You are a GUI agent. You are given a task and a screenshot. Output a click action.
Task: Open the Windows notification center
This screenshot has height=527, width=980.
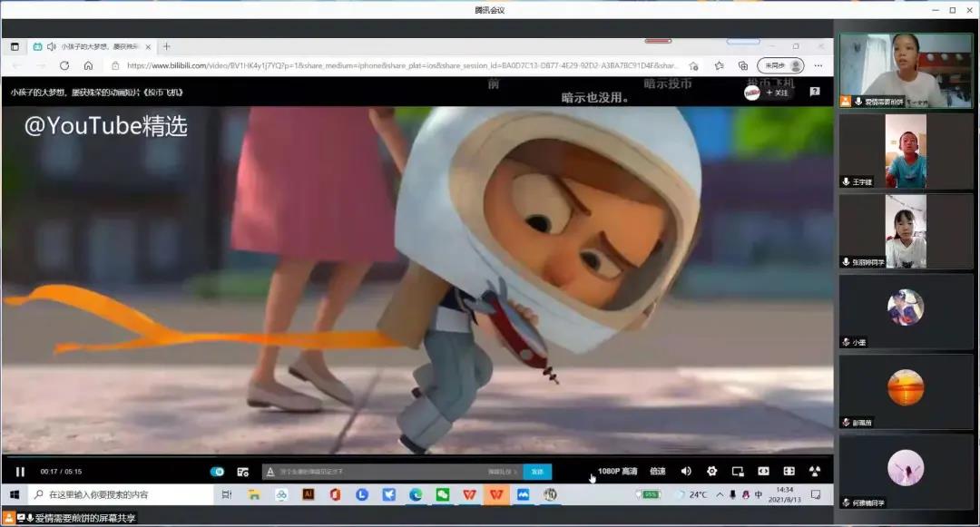[816, 494]
